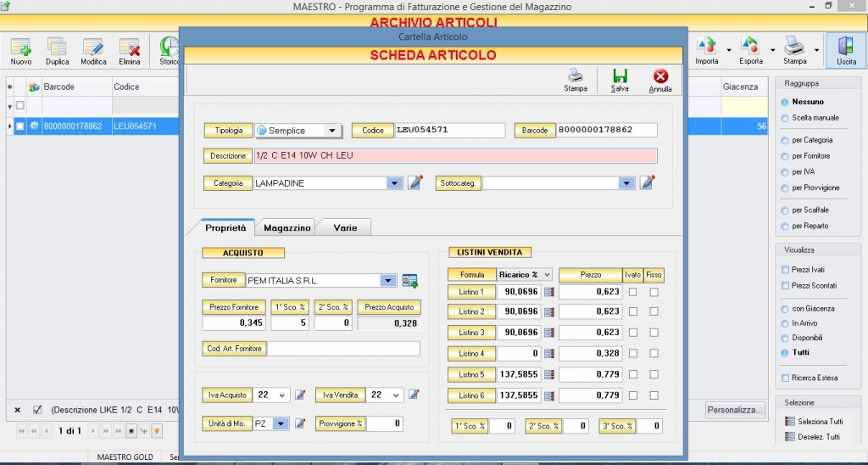
Task: Open the Importa dropdown arrow
Action: 728,50
